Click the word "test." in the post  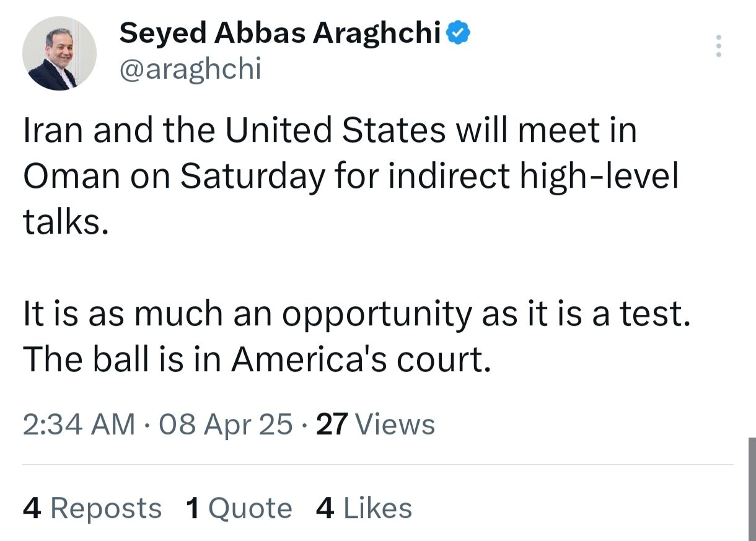click(656, 314)
